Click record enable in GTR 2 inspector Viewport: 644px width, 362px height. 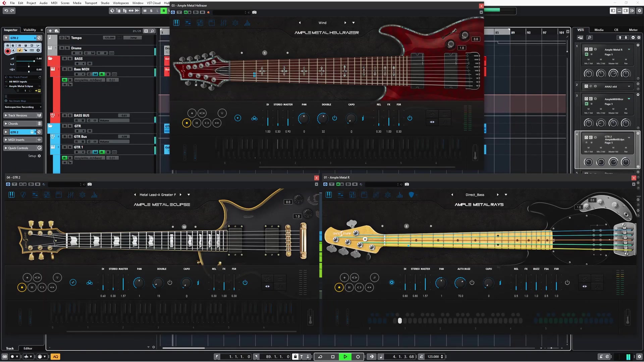coord(7,51)
